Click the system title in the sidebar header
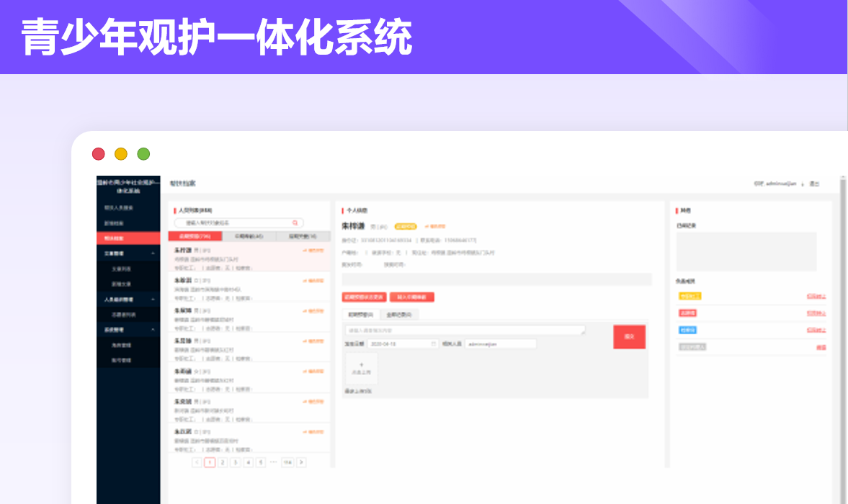 tap(128, 186)
